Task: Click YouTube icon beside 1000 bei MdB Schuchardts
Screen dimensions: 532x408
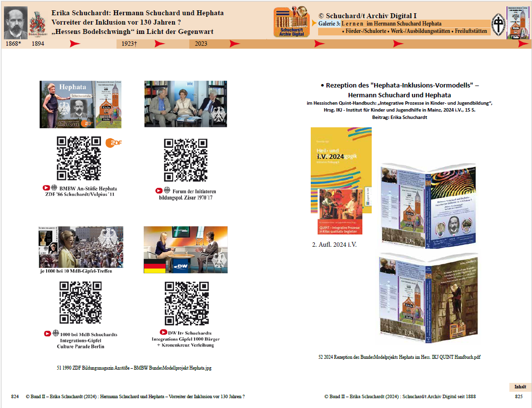Action: coord(48,333)
